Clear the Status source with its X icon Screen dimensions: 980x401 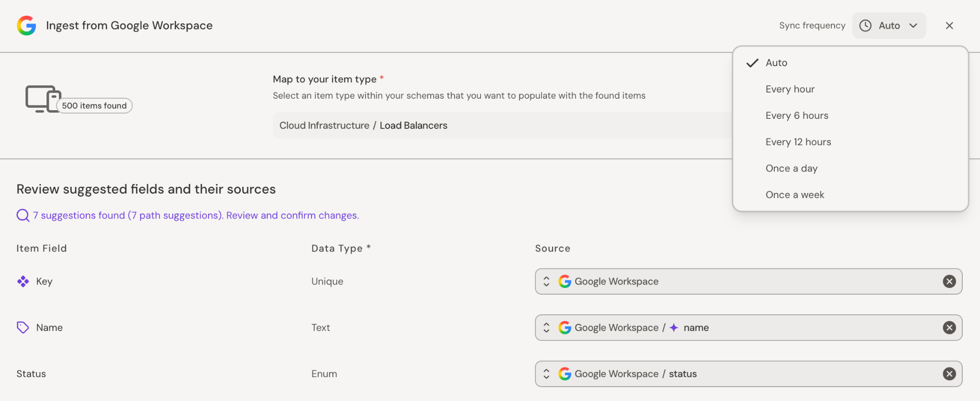pos(949,374)
